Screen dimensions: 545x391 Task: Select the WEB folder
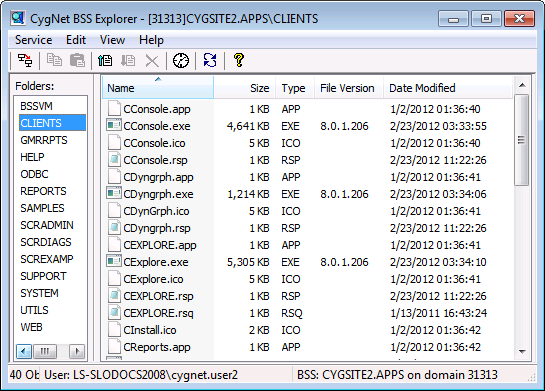pyautogui.click(x=31, y=327)
